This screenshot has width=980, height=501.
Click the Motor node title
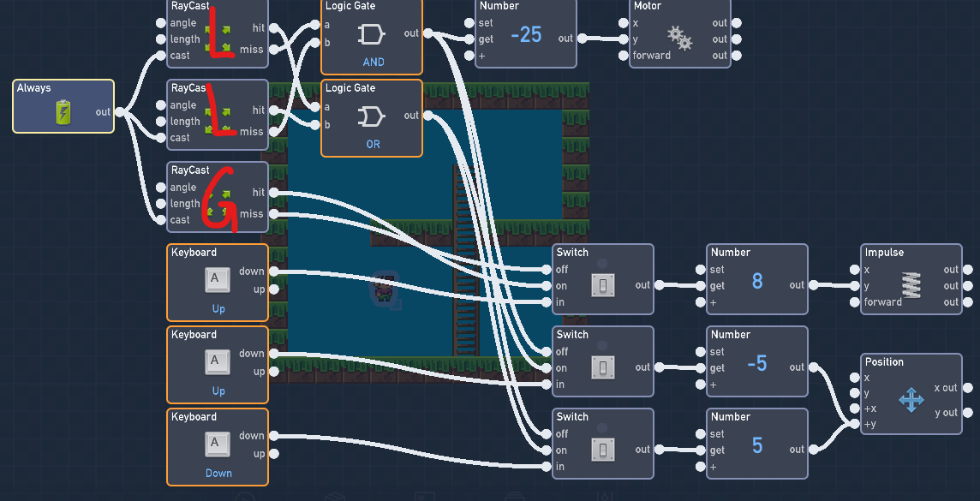[648, 6]
